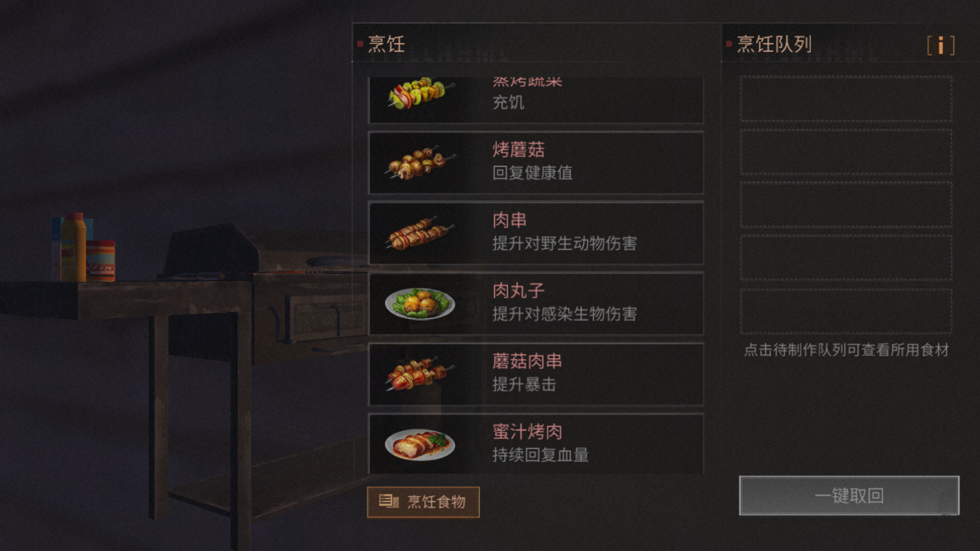Pick 蜜汁烤肉 持续回复血量 recipe
The height and width of the screenshot is (551, 980).
tap(536, 444)
